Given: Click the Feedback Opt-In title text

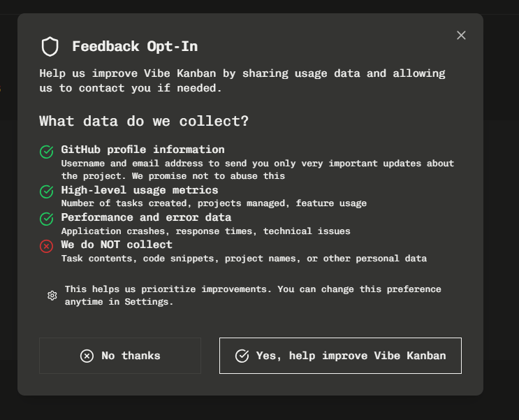Looking at the screenshot, I should coord(135,47).
